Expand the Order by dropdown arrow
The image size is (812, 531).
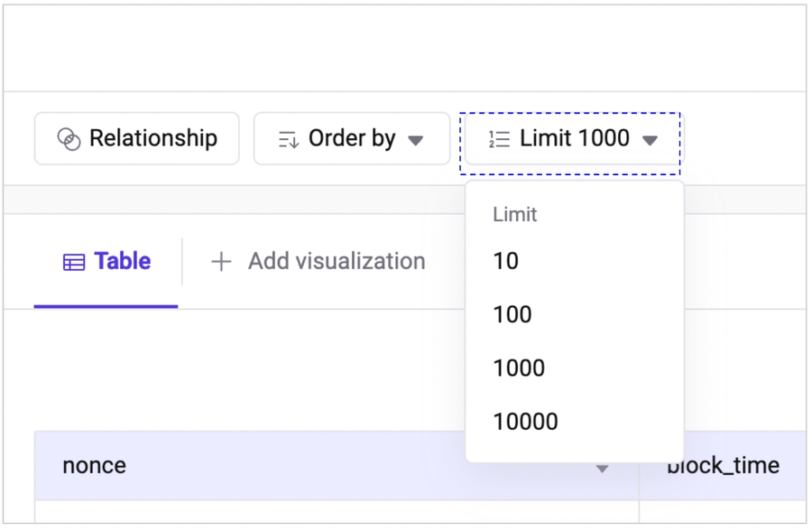click(415, 140)
